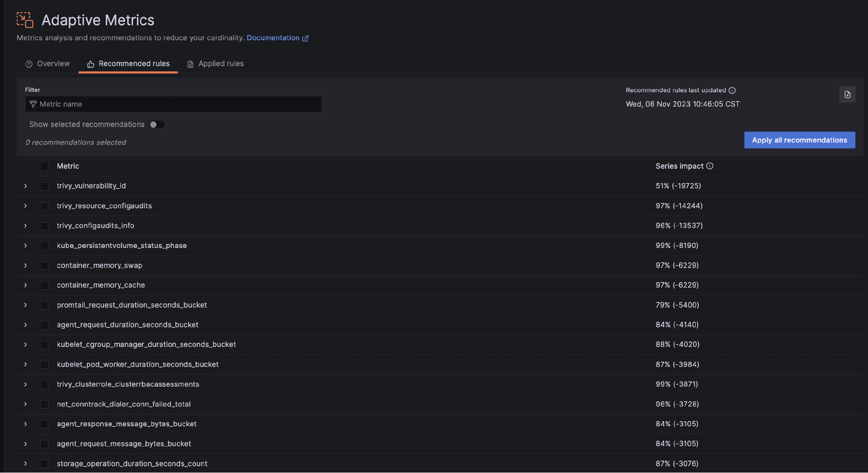868x473 pixels.
Task: Expand the kubelet_cgroup_manager_duration_seconds_bucket row
Action: (x=26, y=344)
